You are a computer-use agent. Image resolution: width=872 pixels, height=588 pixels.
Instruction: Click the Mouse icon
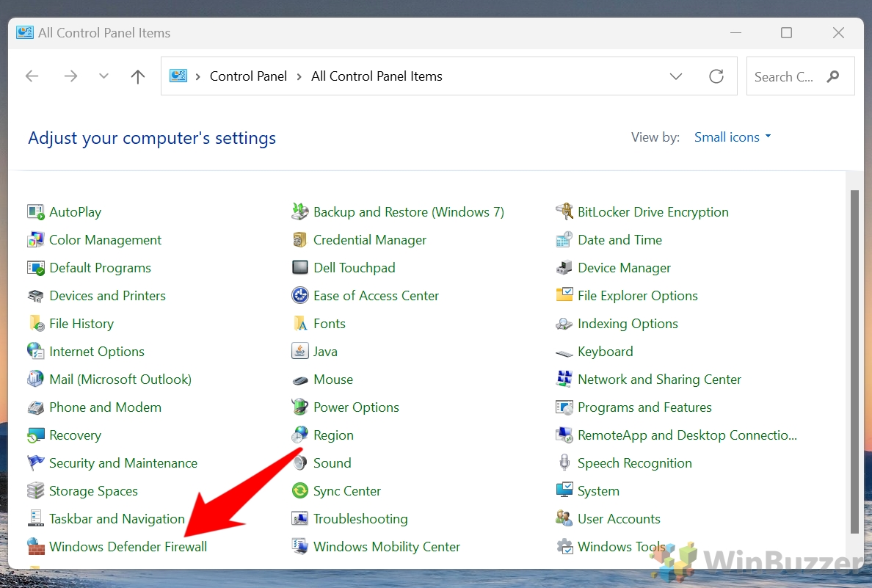tap(299, 380)
